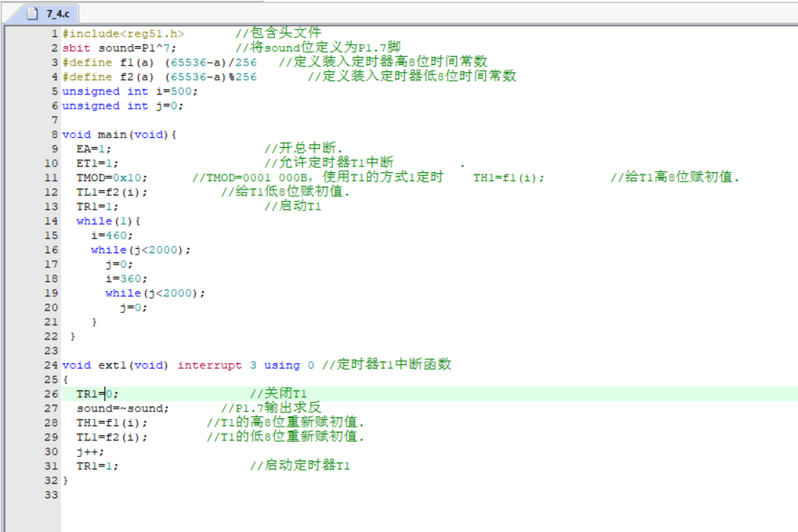Click on 'j++;' statement

pos(90,452)
